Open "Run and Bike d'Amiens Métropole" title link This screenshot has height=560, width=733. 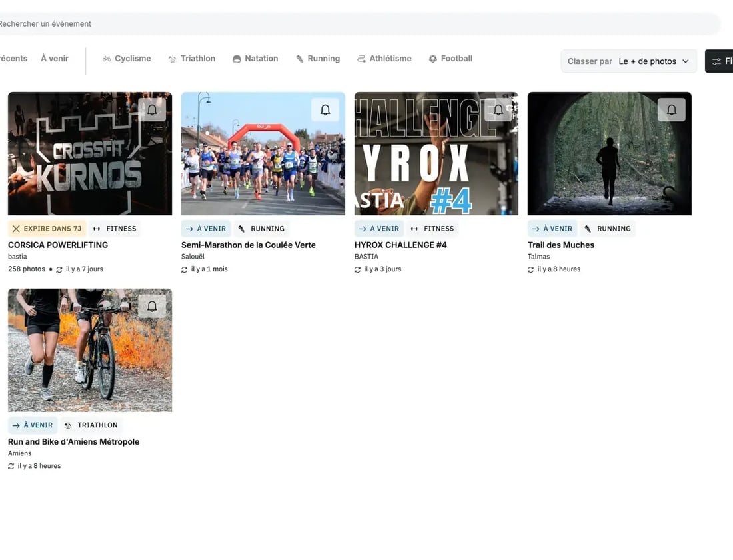[x=73, y=441]
